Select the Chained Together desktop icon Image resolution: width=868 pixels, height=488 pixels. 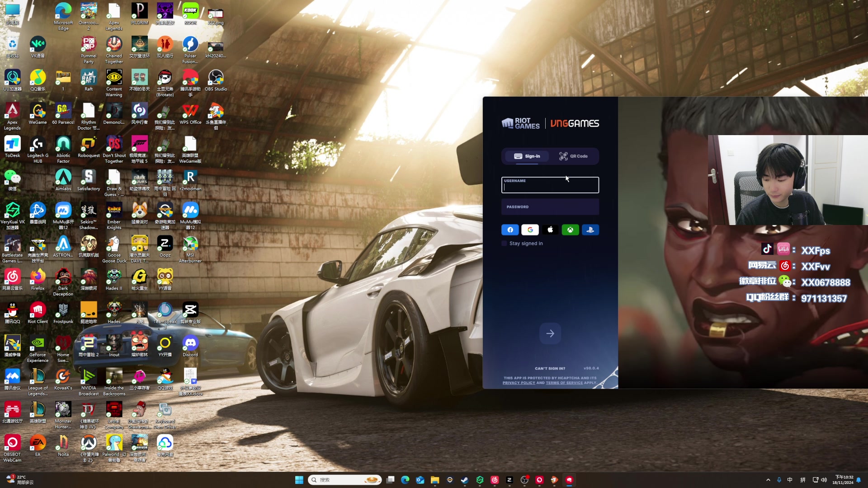(x=114, y=50)
